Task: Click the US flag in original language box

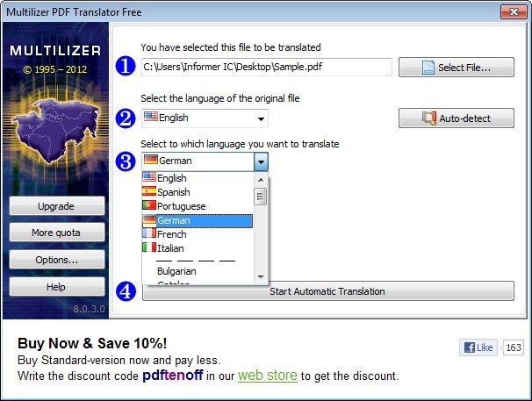Action: [151, 117]
